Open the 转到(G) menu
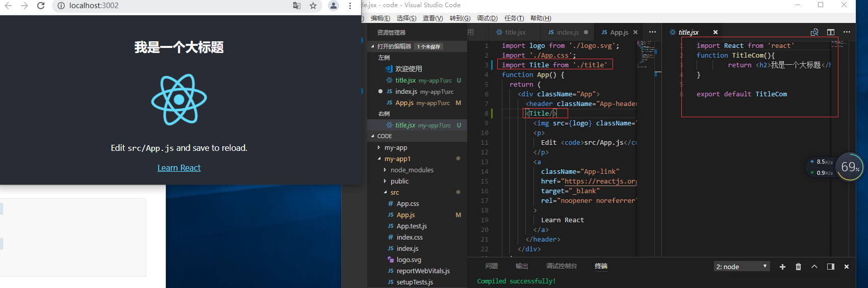The image size is (868, 288). (x=460, y=18)
